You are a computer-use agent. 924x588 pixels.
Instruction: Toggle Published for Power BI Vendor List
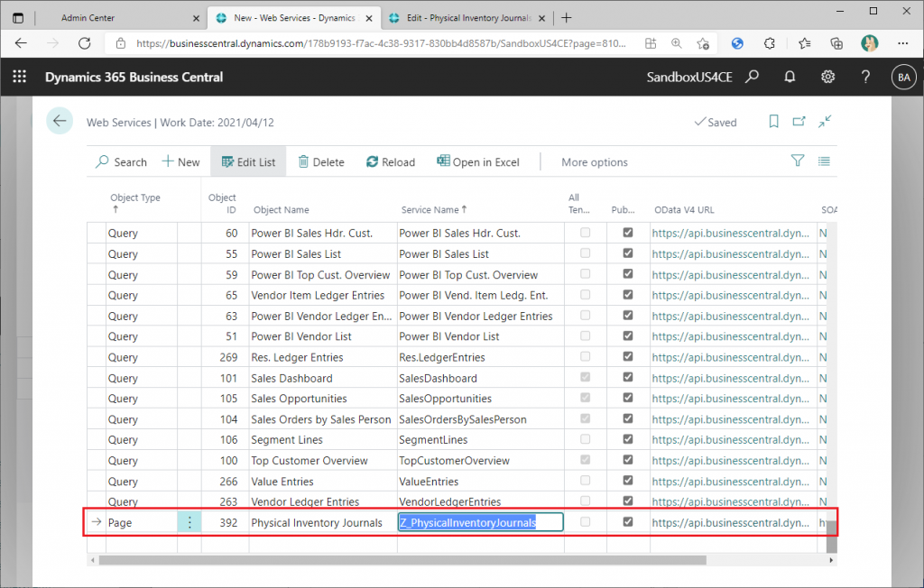click(628, 335)
